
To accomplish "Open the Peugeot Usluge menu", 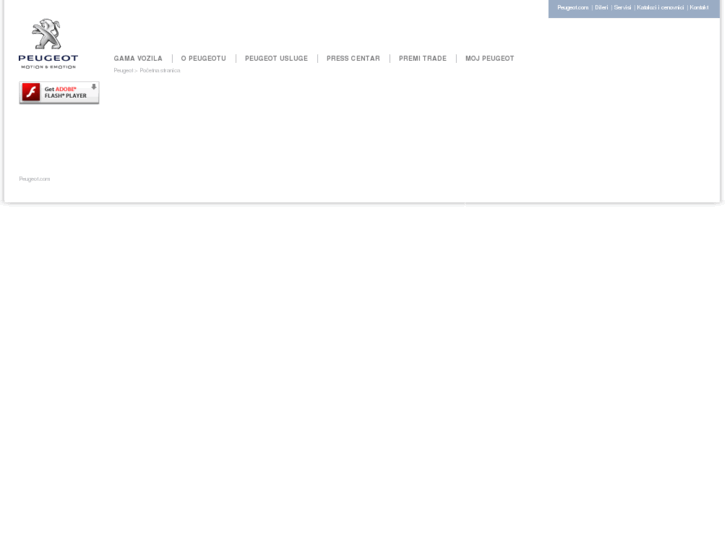I will point(276,58).
